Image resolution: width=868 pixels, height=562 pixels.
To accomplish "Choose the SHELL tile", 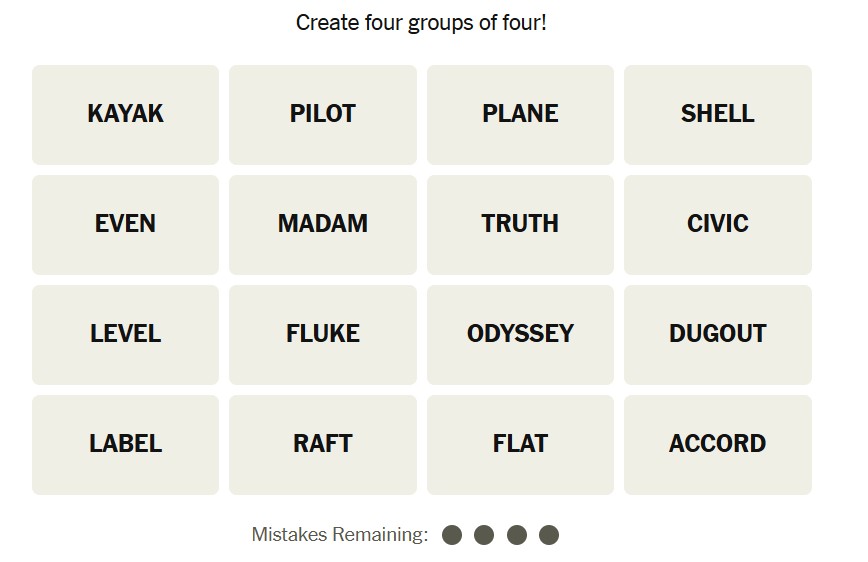I will (x=717, y=114).
